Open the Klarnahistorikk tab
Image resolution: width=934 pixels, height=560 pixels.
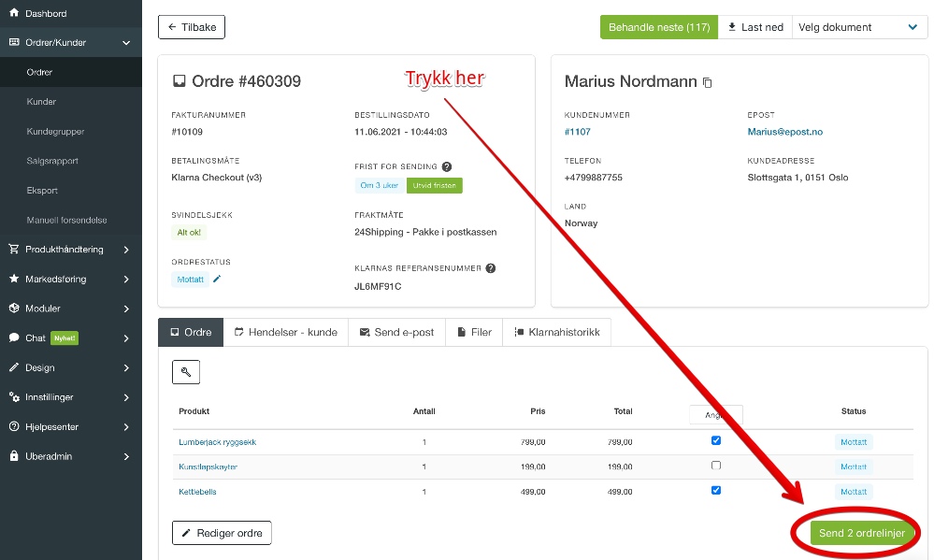[x=557, y=333]
